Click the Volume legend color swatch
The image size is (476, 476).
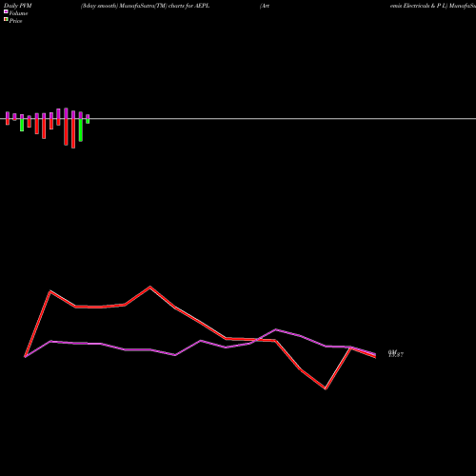point(6,11)
